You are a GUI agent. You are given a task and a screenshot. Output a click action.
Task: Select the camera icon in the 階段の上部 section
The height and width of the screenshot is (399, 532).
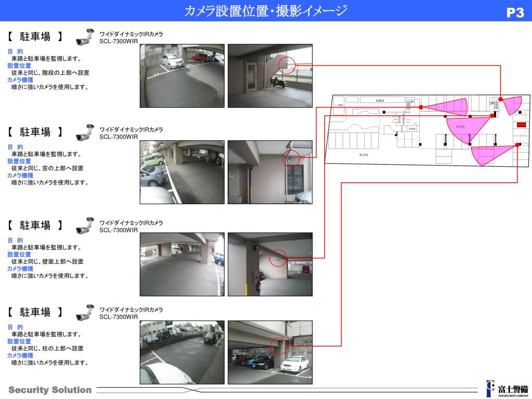85,37
